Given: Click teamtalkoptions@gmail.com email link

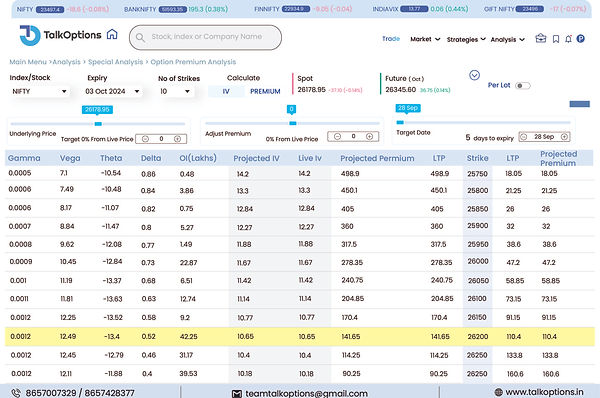Looking at the screenshot, I should 306,393.
